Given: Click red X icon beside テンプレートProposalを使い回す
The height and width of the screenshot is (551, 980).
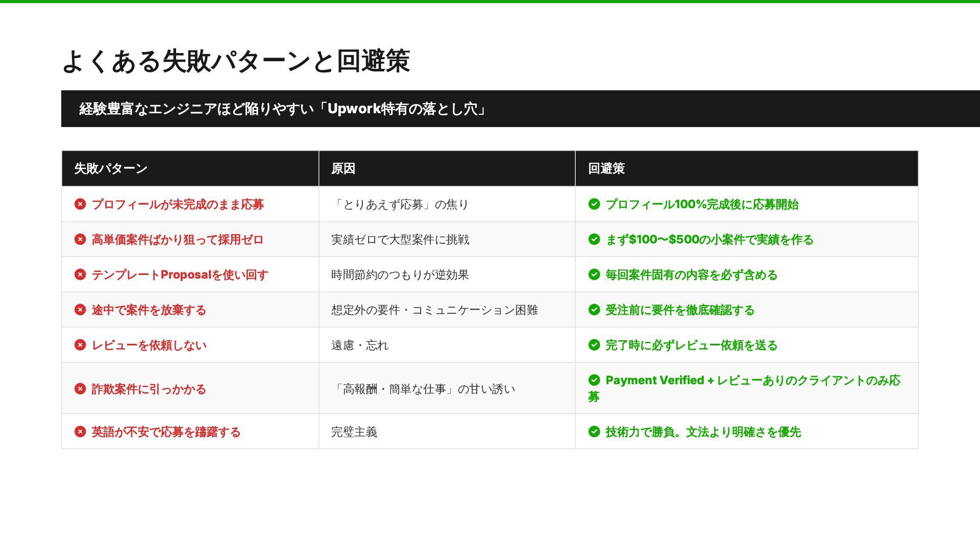Looking at the screenshot, I should click(80, 274).
